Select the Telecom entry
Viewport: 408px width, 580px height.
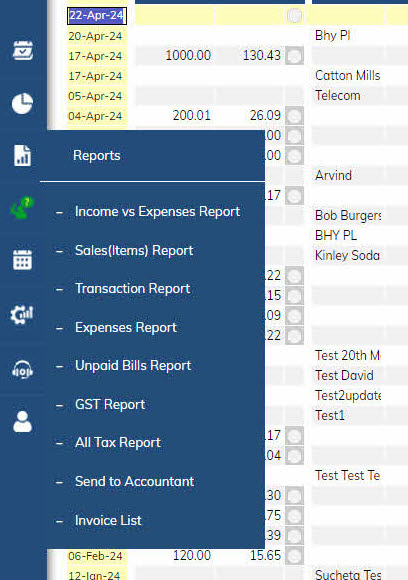pyautogui.click(x=338, y=96)
